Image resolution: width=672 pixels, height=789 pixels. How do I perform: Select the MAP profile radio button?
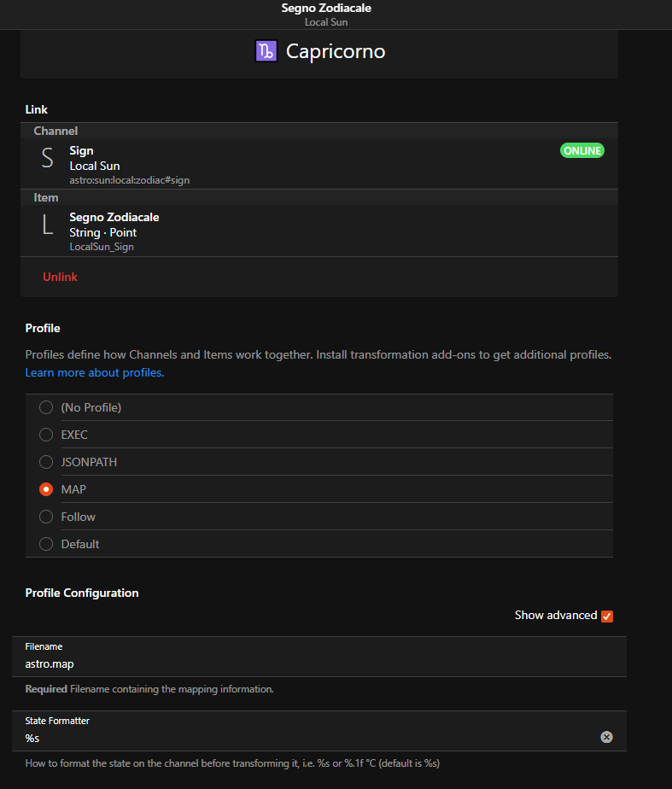(46, 489)
